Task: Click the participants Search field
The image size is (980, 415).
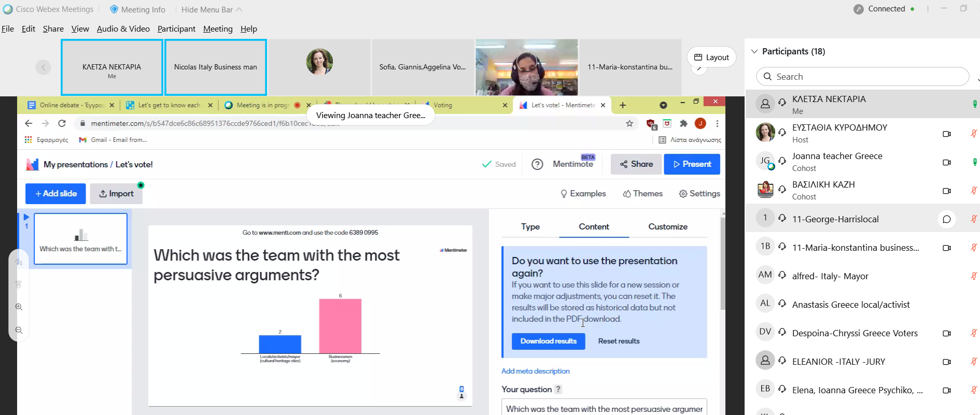Action: (862, 77)
